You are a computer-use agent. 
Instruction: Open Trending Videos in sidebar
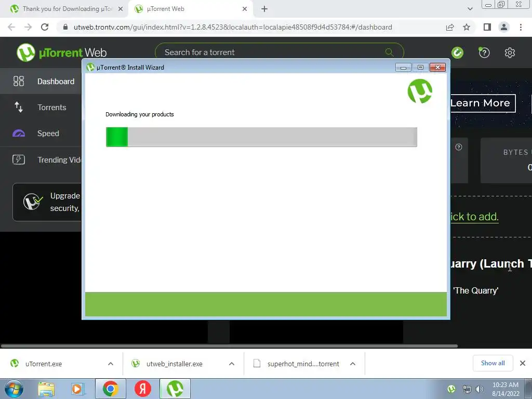[41, 160]
